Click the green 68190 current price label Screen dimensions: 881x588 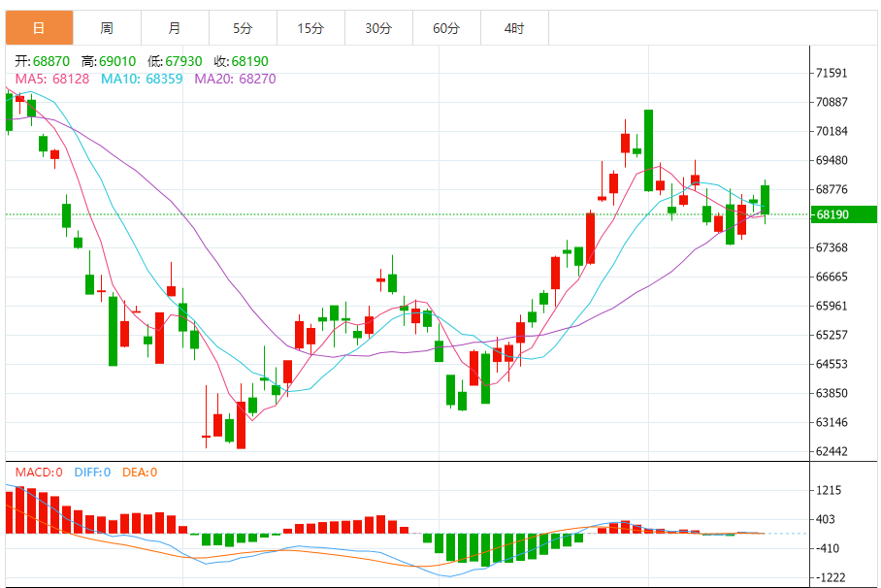pos(843,214)
